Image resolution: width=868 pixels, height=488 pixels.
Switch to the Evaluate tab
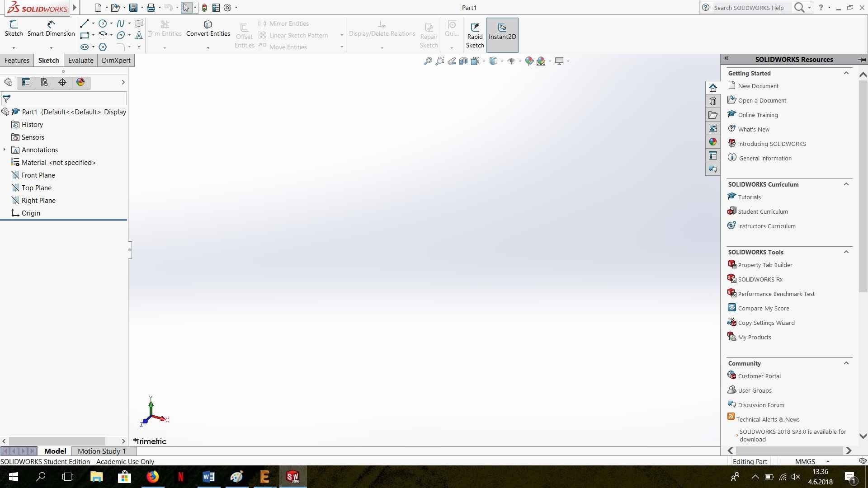tap(81, 61)
